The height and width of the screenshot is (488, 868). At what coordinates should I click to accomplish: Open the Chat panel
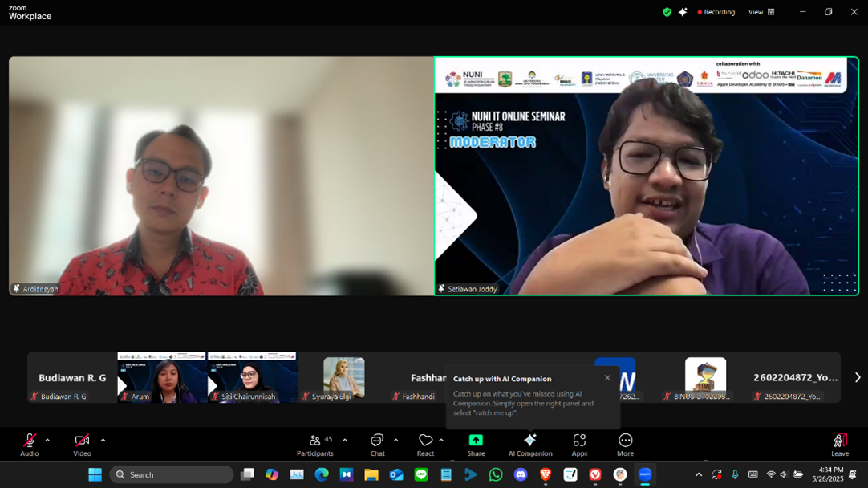click(x=377, y=445)
